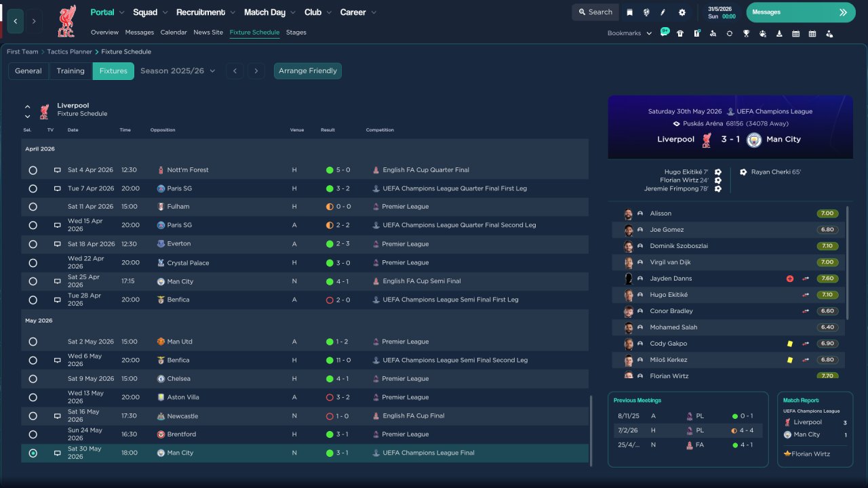
Task: Open the Career dropdown menu
Action: point(357,12)
